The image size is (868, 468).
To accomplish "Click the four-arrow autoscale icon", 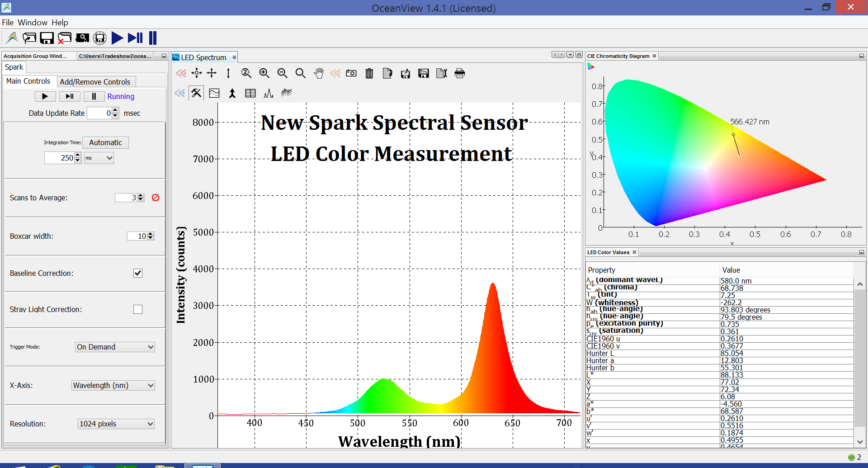I will coord(212,73).
